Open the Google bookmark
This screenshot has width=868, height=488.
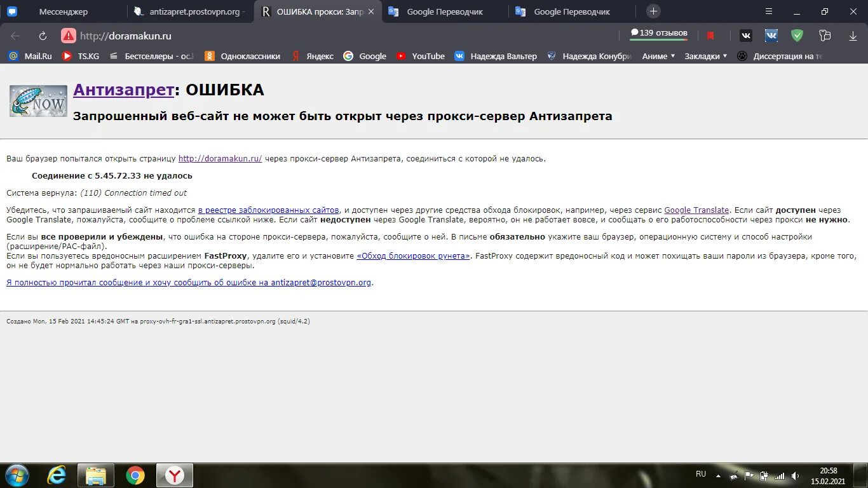pos(365,56)
